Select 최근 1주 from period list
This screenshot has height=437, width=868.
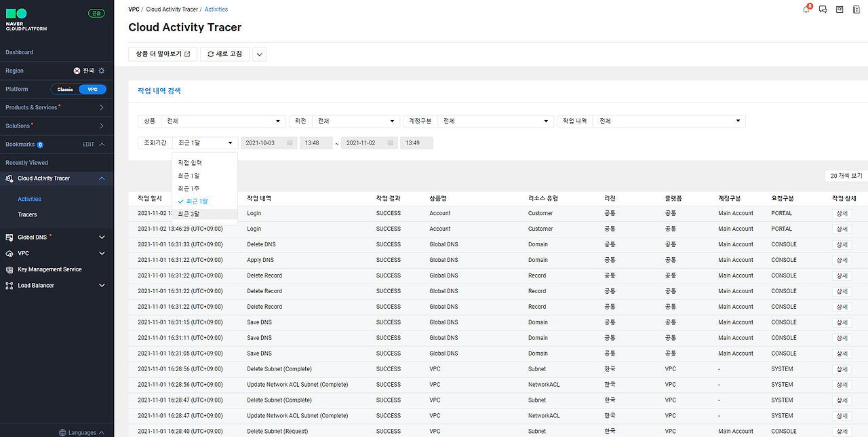click(205, 189)
